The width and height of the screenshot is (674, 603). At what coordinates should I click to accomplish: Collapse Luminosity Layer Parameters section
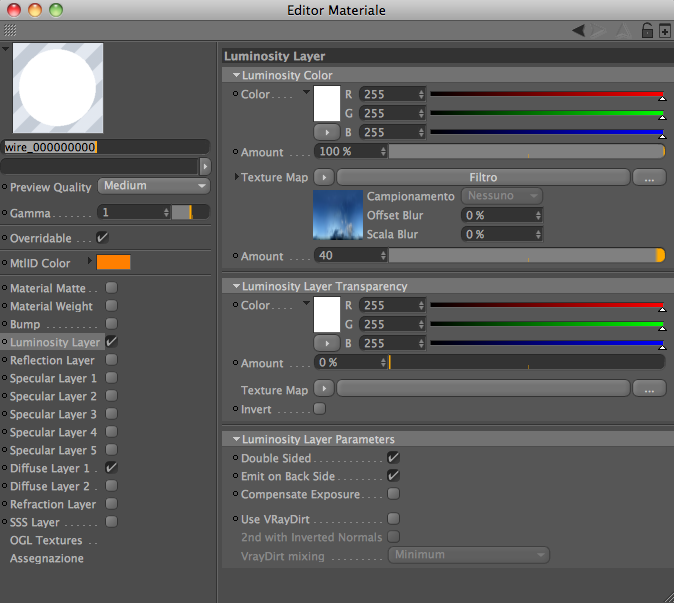pos(236,439)
